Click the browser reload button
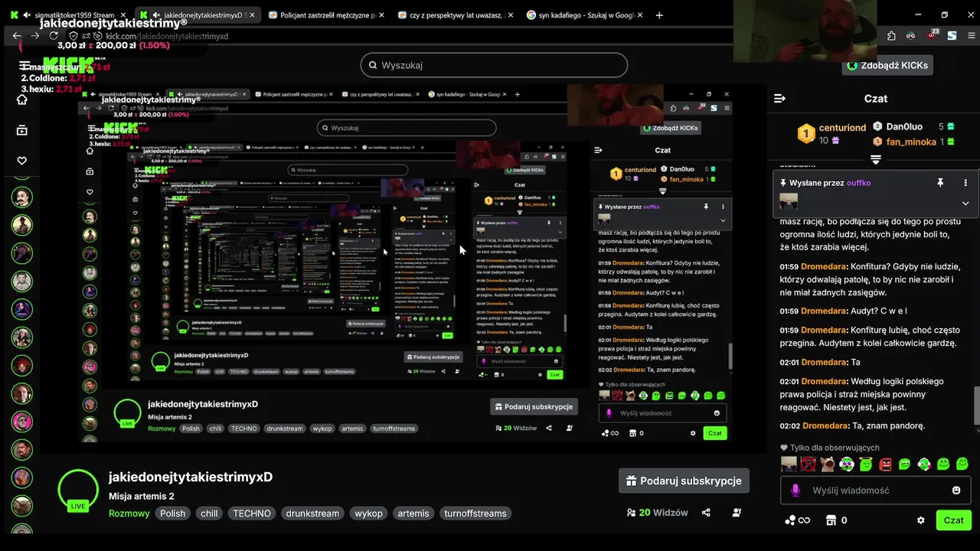The image size is (980, 551). [55, 36]
